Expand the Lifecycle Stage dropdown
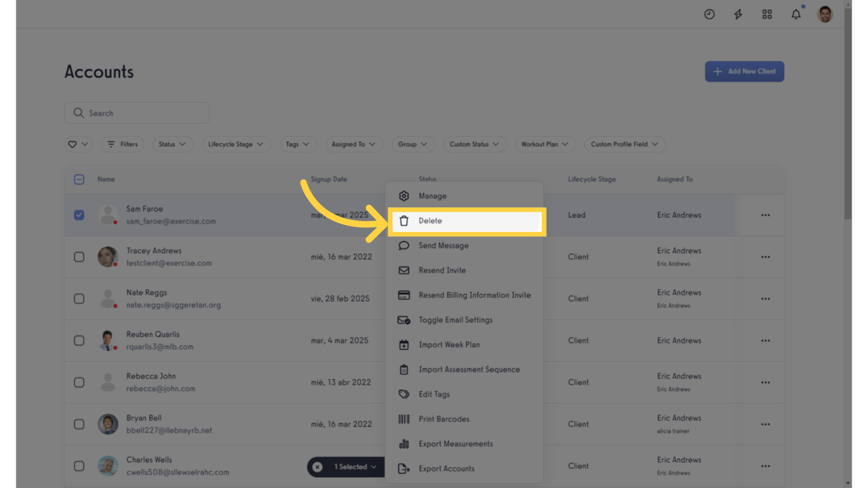Image resolution: width=868 pixels, height=488 pixels. (x=236, y=144)
